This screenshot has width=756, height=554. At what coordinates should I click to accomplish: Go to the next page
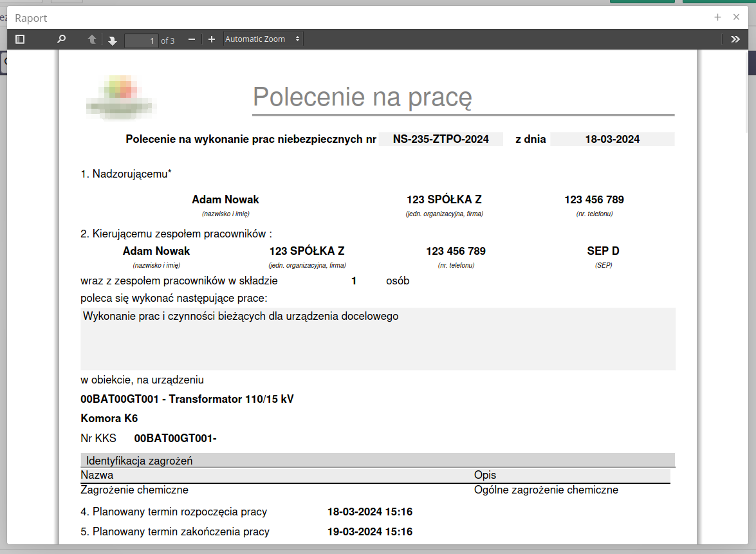point(112,41)
